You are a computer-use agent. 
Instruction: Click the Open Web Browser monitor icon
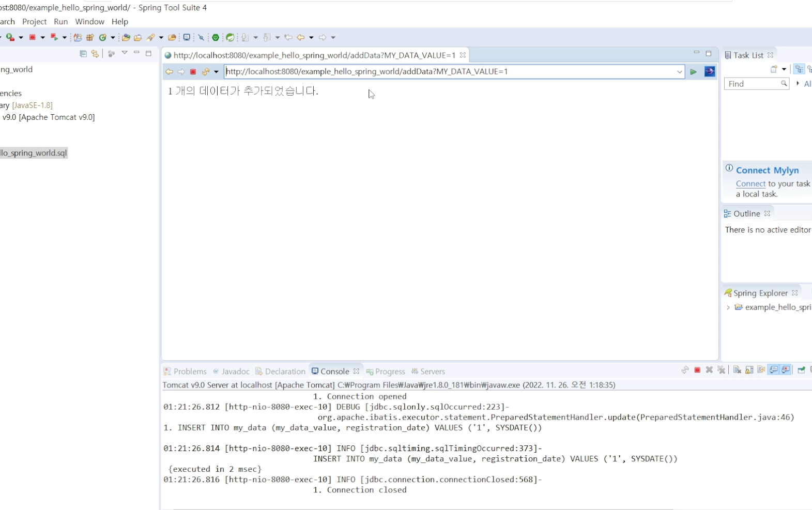(187, 37)
